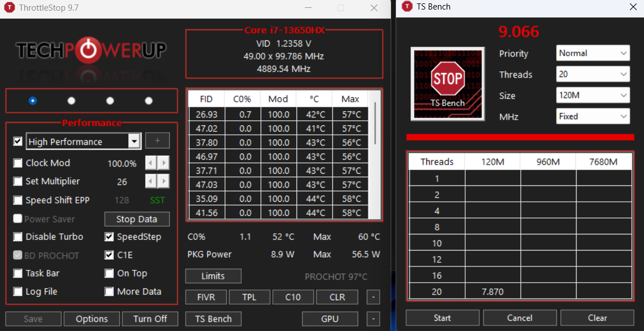Screen dimensions: 644x331
Task: Close the TS Bench window
Action: [633, 6]
